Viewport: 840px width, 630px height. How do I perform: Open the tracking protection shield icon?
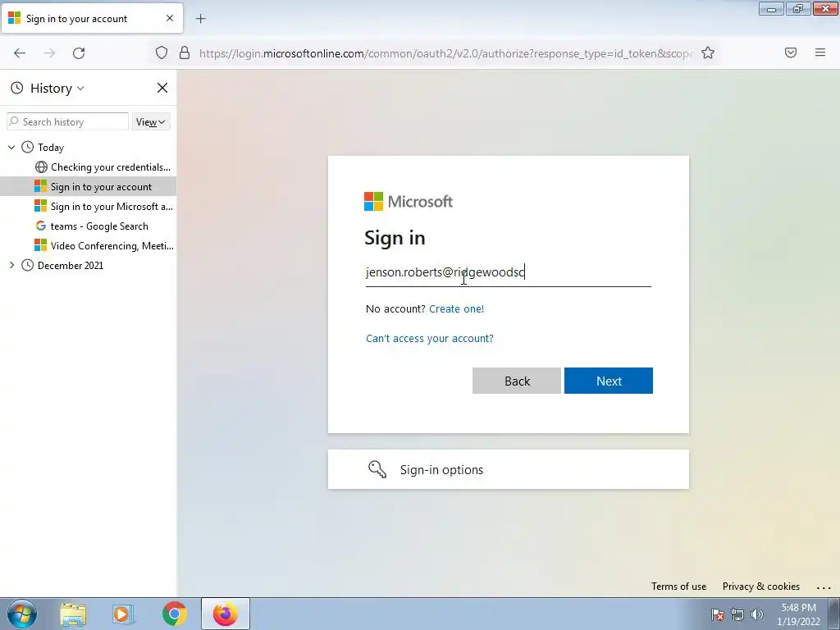pyautogui.click(x=162, y=52)
